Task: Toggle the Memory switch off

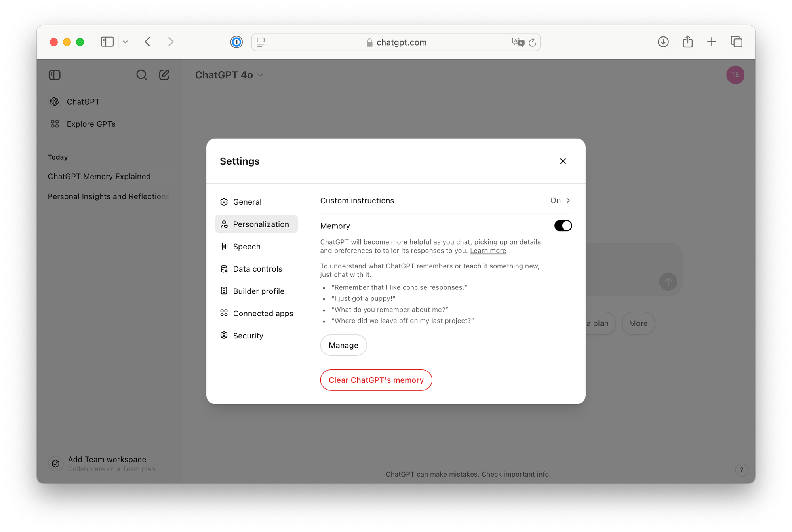Action: coord(562,226)
